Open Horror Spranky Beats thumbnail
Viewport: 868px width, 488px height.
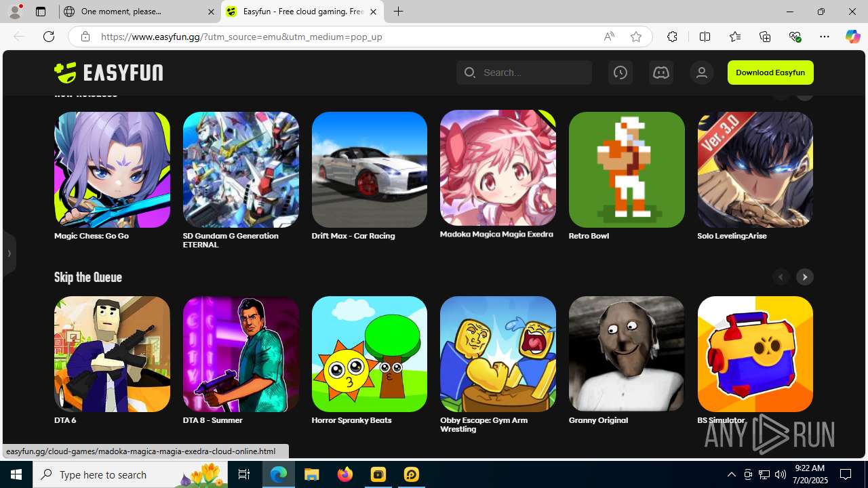[370, 354]
